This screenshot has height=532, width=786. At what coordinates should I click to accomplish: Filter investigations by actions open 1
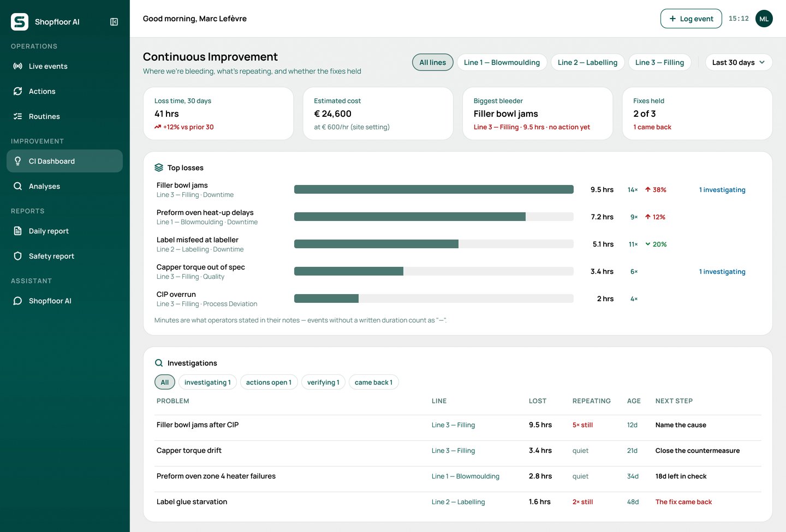(269, 382)
